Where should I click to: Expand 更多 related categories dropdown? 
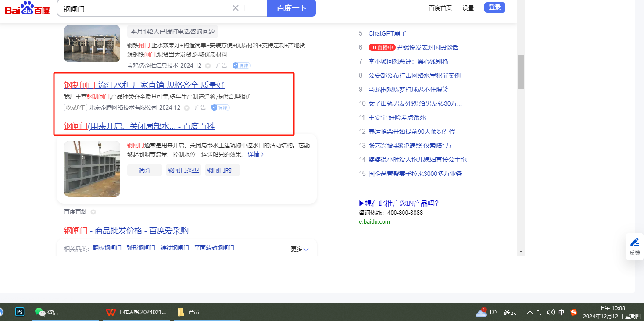[x=300, y=249]
